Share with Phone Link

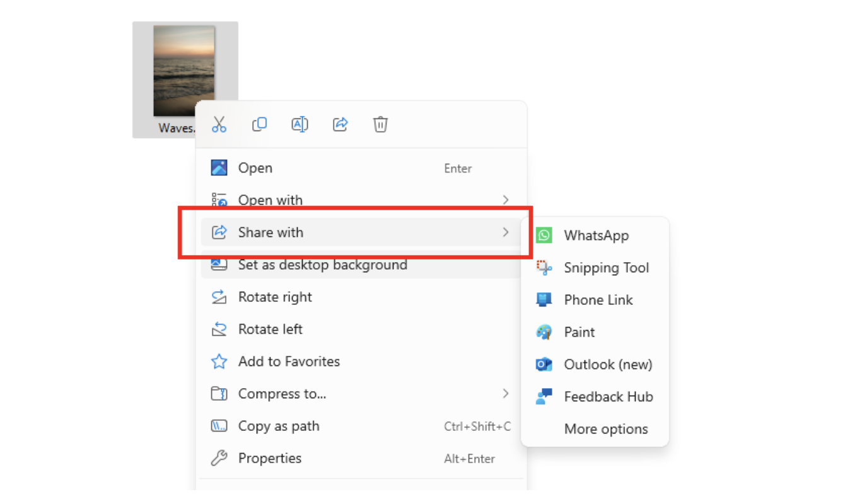[595, 300]
